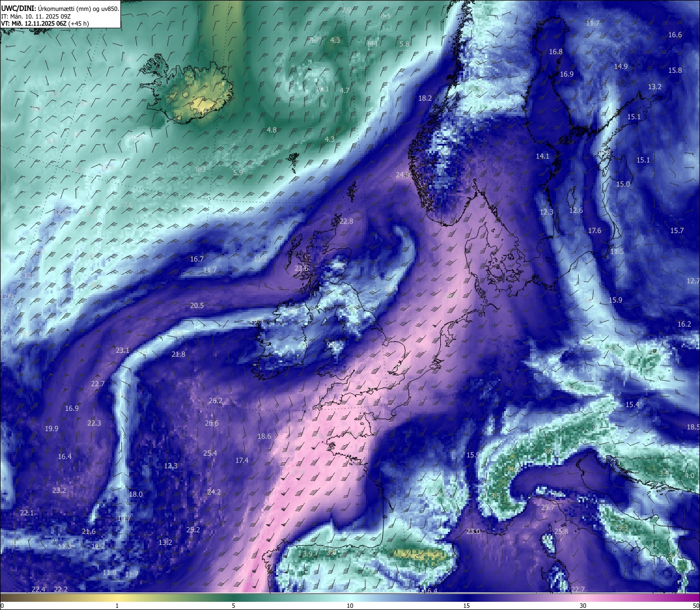Click the 15.8 value in the top right

(x=675, y=70)
